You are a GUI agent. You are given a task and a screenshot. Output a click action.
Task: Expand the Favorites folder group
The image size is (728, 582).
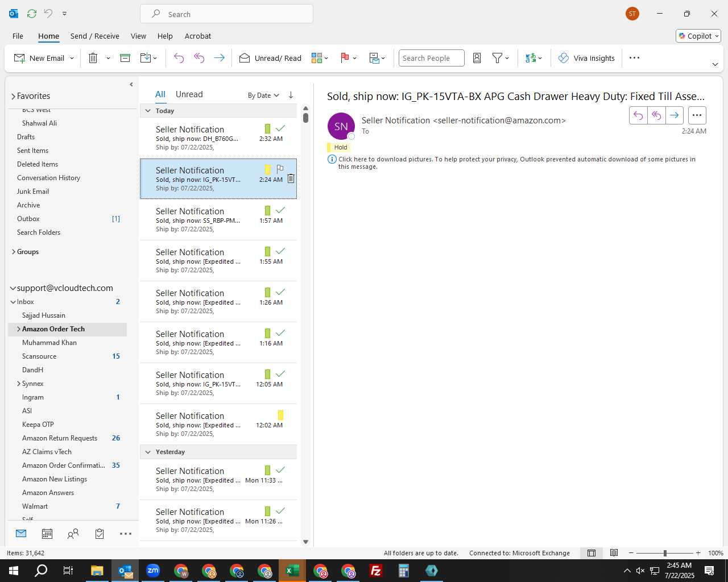[x=13, y=97]
